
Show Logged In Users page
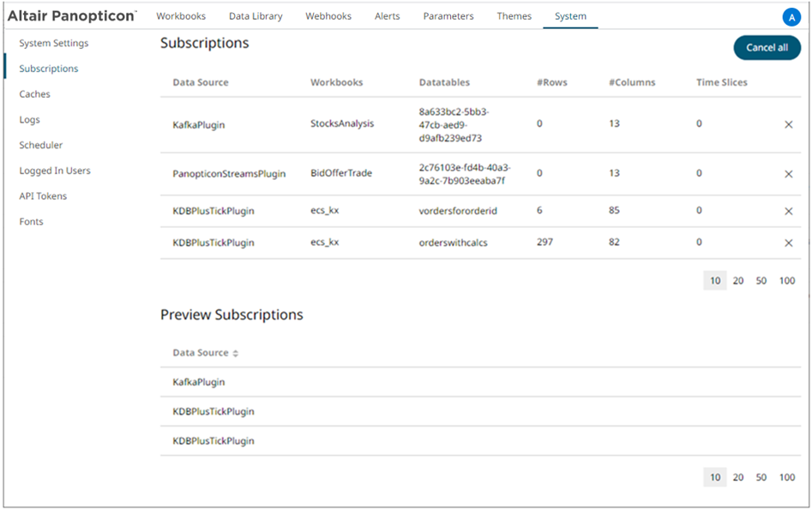(55, 171)
